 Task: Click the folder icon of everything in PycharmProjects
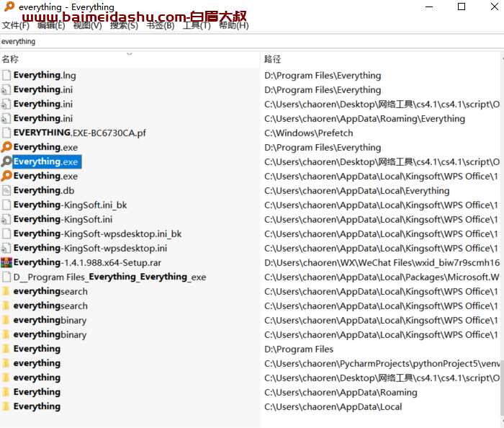tap(6, 363)
